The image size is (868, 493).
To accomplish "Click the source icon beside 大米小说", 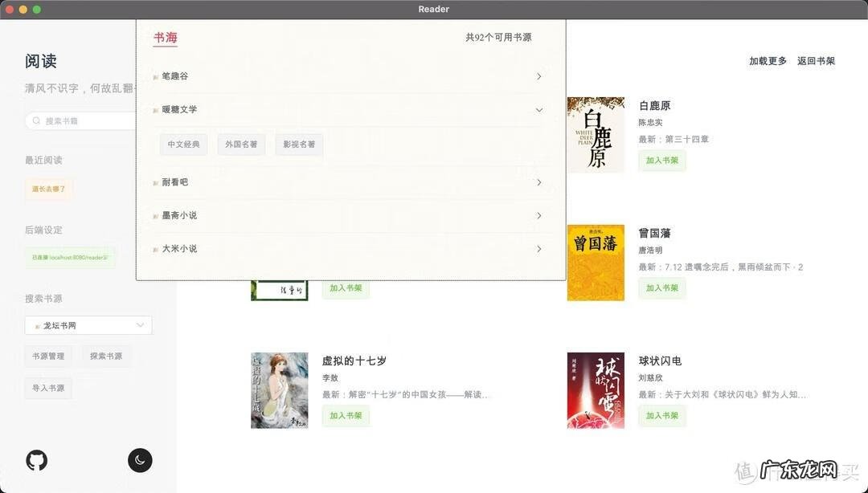I will tap(157, 249).
